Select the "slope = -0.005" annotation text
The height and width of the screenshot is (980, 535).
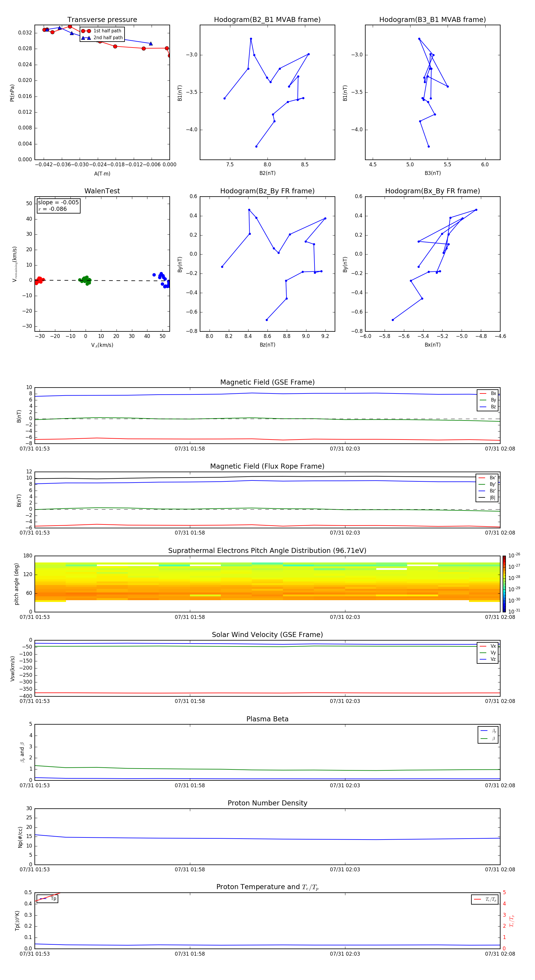coord(58,203)
